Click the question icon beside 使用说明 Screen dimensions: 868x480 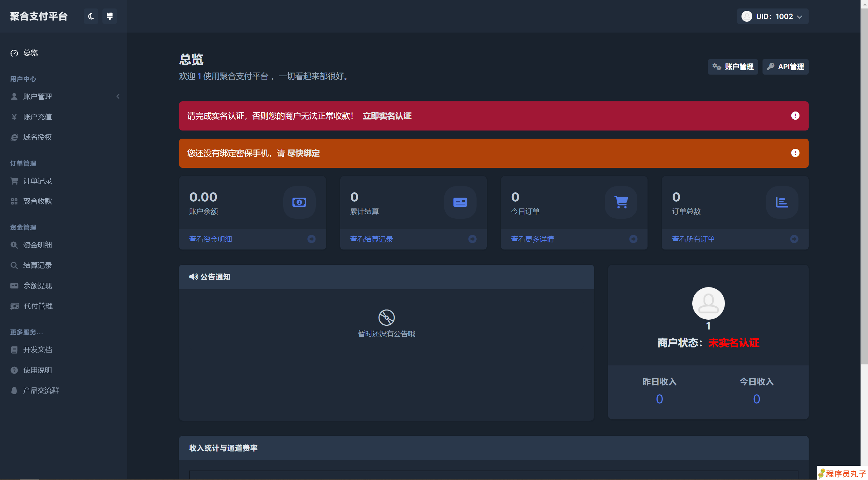tap(14, 370)
